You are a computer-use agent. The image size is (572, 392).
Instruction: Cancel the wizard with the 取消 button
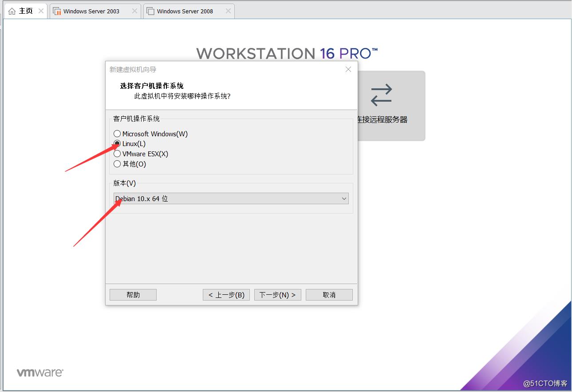329,295
